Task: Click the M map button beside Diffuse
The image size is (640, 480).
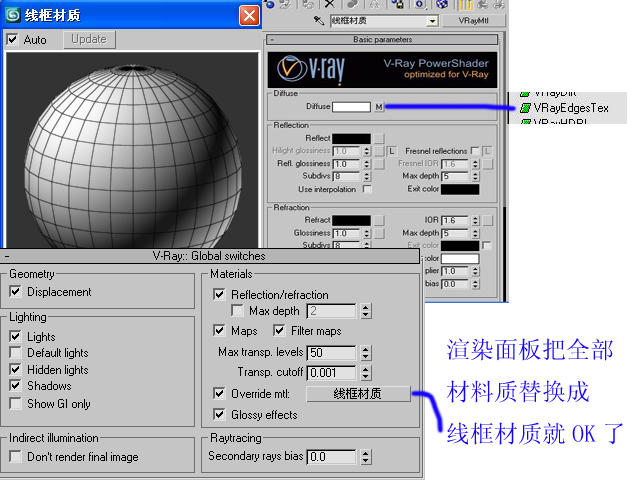Action: click(379, 106)
